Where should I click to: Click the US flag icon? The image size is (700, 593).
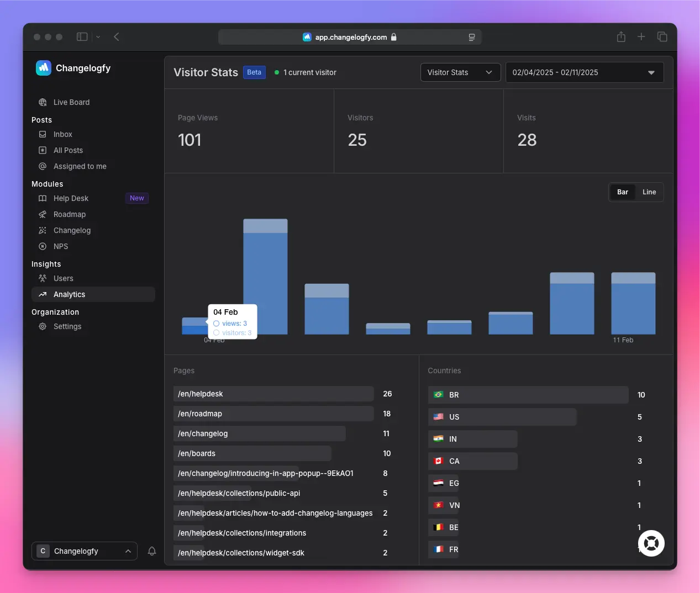pos(439,417)
